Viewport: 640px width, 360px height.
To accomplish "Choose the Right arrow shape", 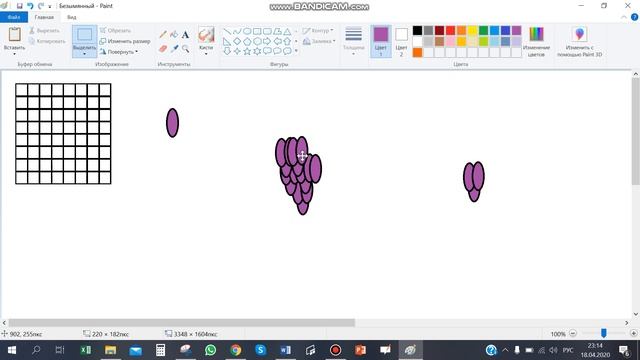I will click(x=267, y=41).
